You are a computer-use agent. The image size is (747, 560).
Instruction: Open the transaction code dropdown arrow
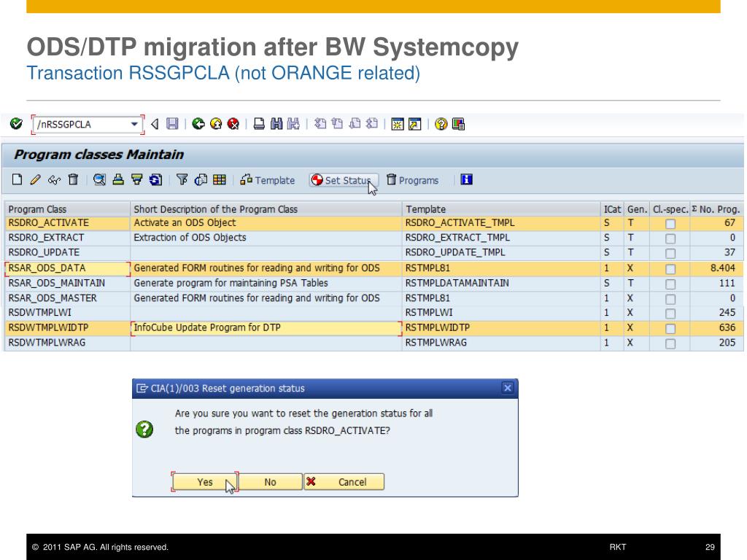pos(134,124)
